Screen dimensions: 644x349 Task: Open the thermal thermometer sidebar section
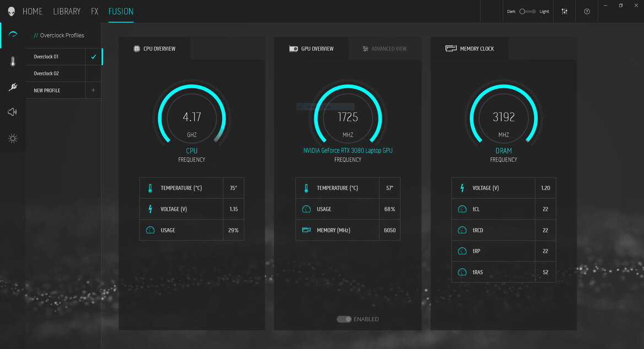[13, 62]
